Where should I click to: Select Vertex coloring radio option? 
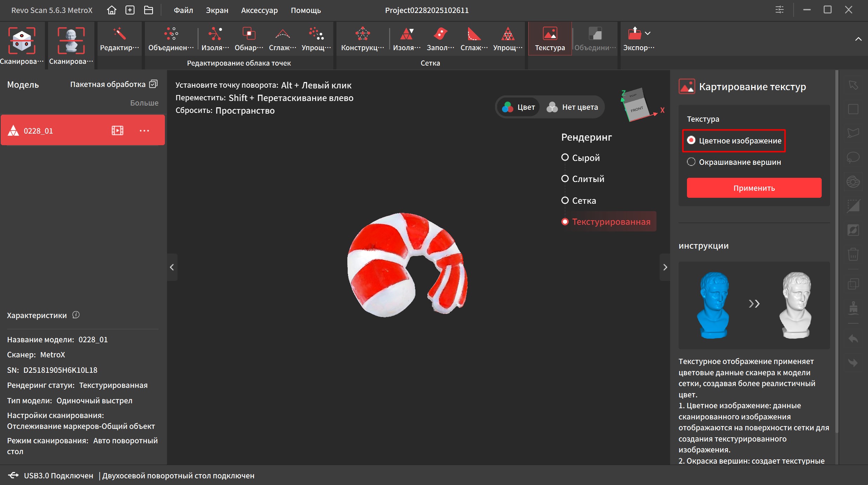pos(691,162)
